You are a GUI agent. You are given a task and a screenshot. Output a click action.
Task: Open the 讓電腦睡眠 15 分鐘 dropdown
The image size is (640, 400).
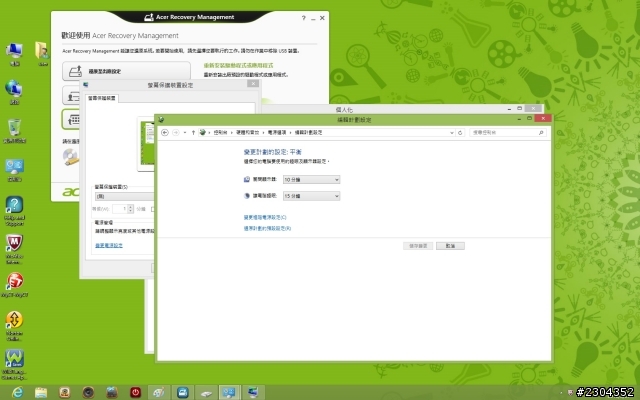(x=311, y=196)
